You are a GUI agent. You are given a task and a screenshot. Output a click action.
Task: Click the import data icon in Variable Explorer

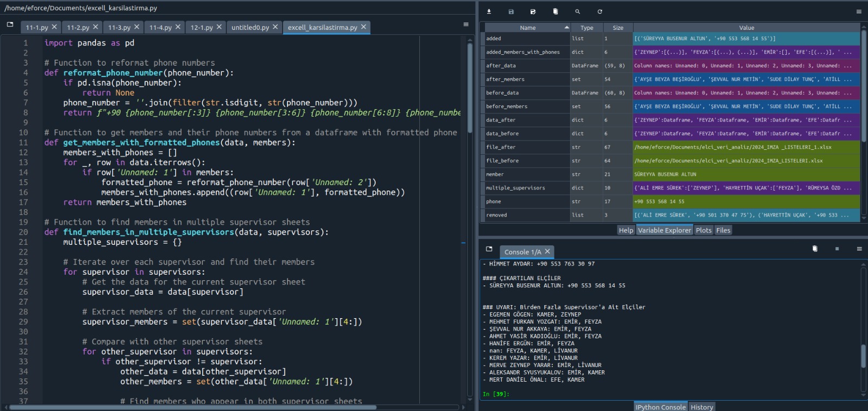click(489, 11)
